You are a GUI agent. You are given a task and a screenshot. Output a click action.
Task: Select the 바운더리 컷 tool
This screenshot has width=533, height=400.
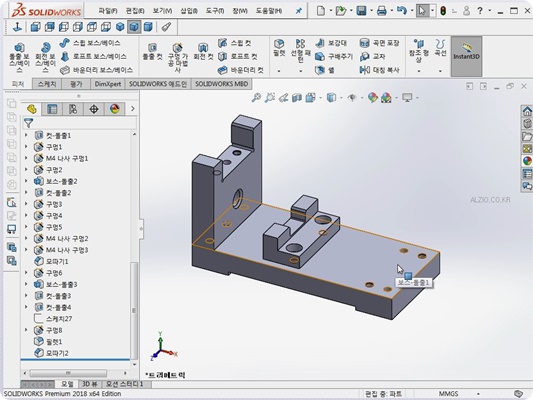click(x=241, y=70)
